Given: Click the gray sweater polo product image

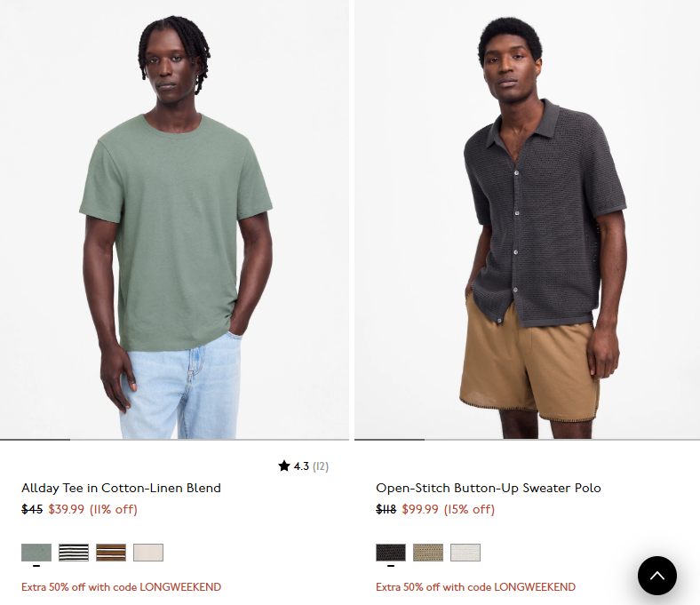Looking at the screenshot, I should (528, 219).
